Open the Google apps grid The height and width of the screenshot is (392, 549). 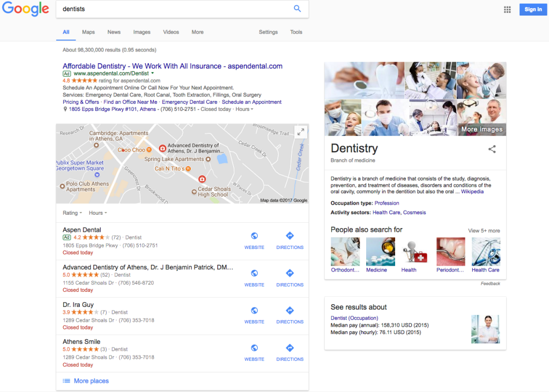click(507, 9)
